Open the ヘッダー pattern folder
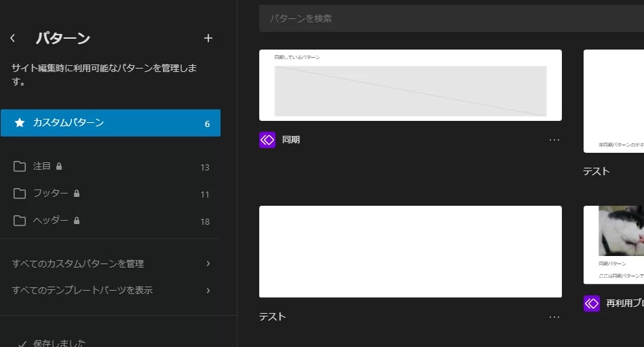The image size is (644, 347). point(111,221)
